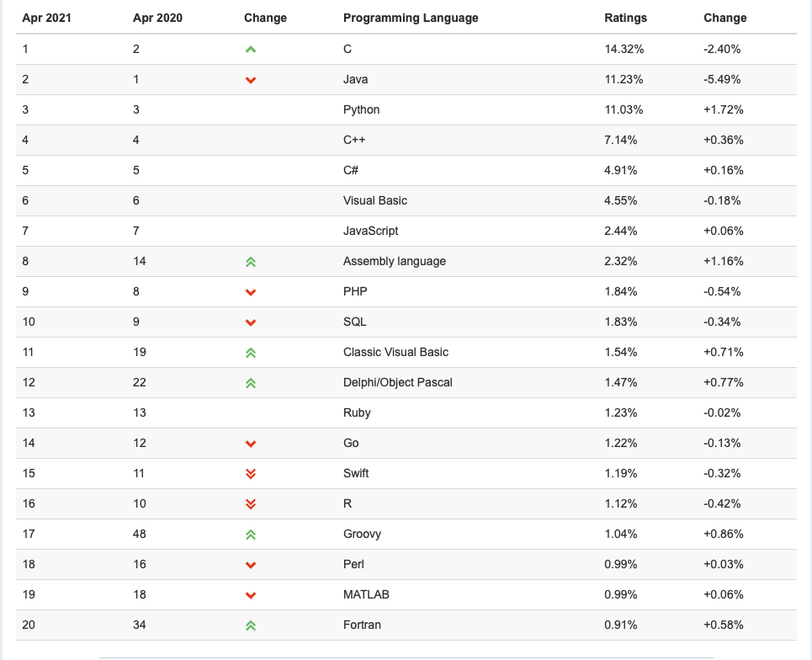Click double green arrow in Fortran row

tap(251, 625)
